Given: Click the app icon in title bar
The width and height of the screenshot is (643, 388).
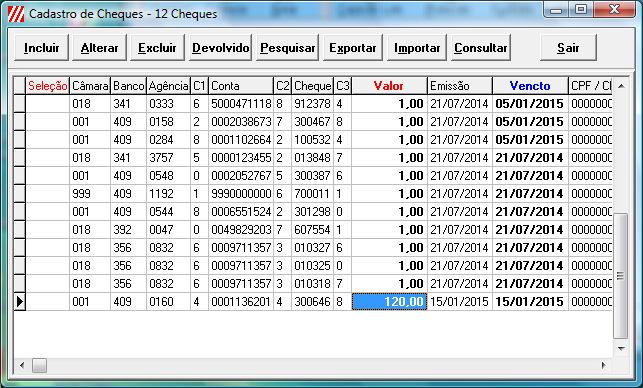Looking at the screenshot, I should point(16,14).
